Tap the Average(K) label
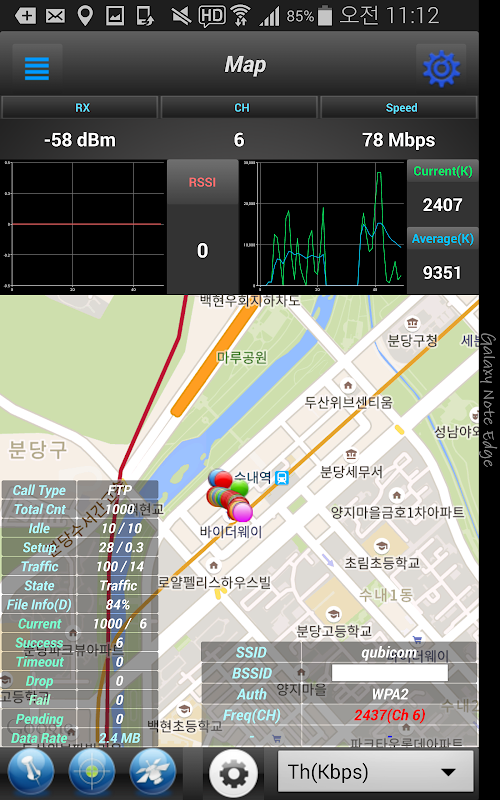 tap(442, 239)
